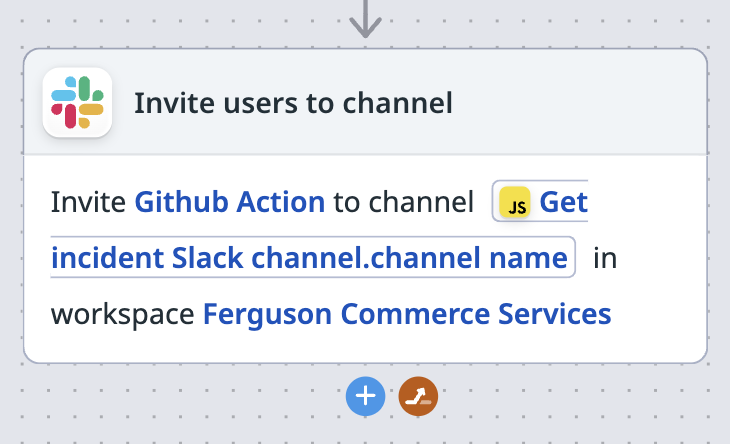Add a new step with the blue plus button
Viewport: 730px width, 444px height.
point(365,397)
